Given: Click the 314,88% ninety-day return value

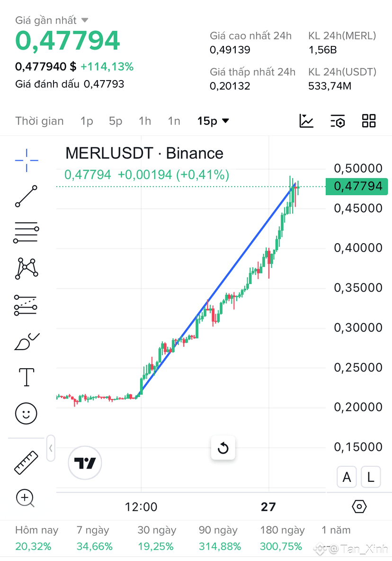Looking at the screenshot, I should [x=220, y=547].
